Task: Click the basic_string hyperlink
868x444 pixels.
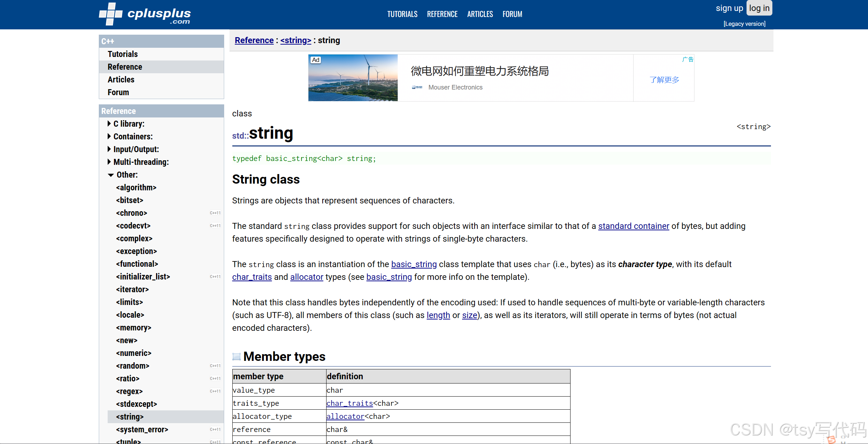Action: [x=414, y=264]
